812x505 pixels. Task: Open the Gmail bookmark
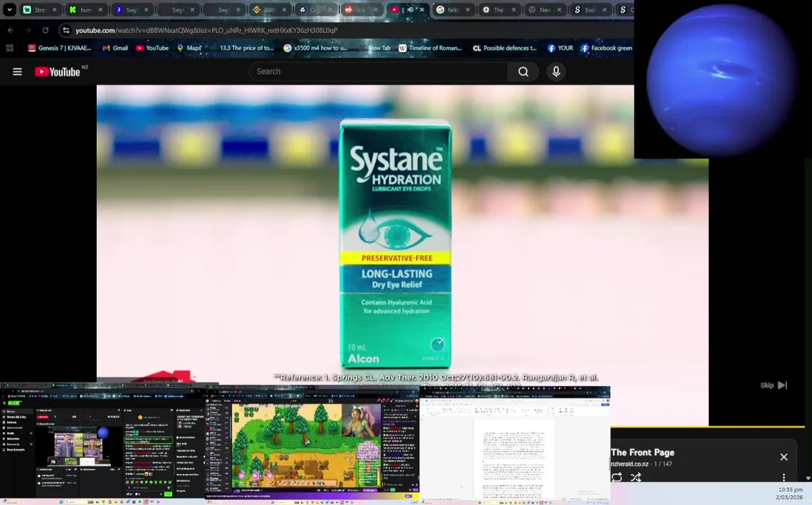pos(115,48)
